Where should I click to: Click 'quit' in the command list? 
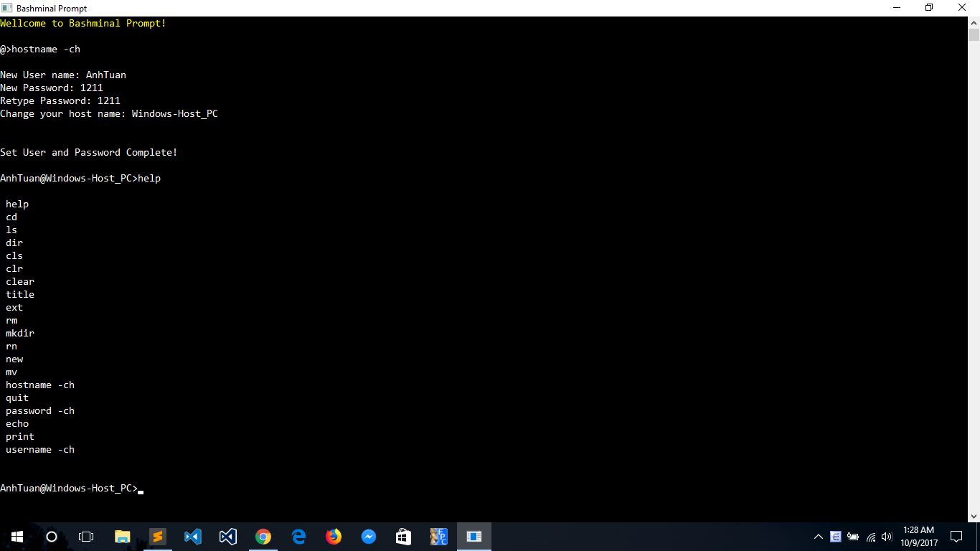coord(17,397)
